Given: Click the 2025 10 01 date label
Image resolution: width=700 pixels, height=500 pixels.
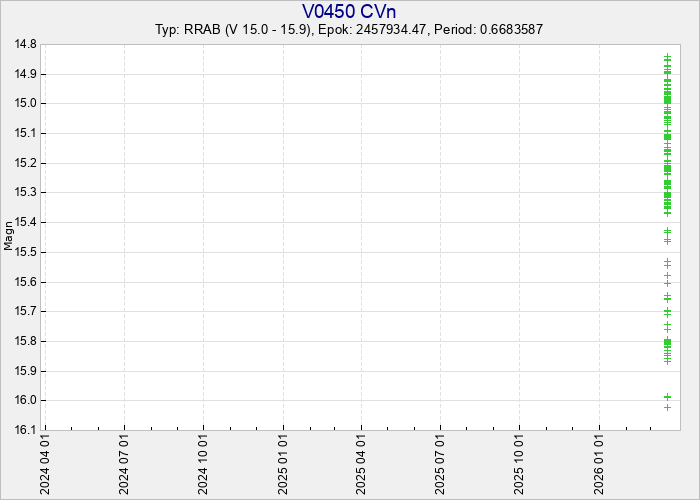Looking at the screenshot, I should 520,463.
